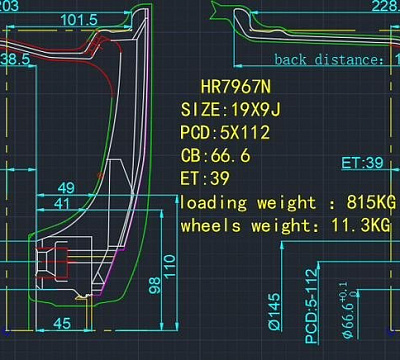This screenshot has height=360, width=400.
Task: Click the CB:66.6 text line
Action: (215, 155)
